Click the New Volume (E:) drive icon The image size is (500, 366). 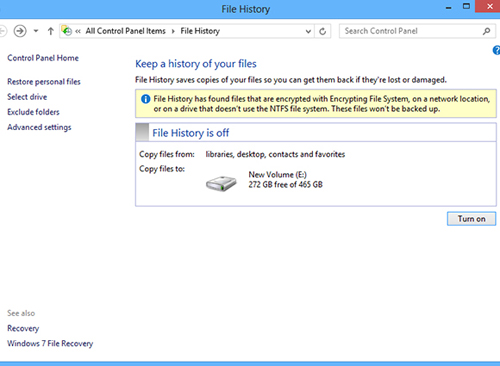click(x=221, y=183)
